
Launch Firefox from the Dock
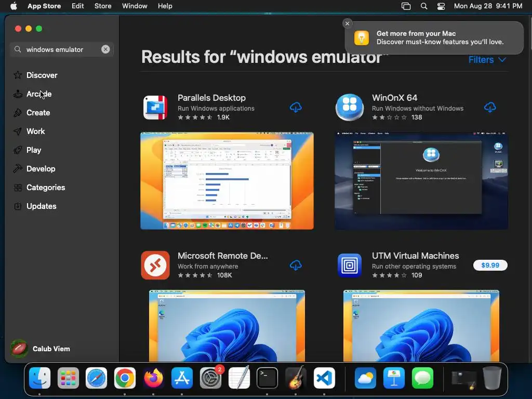tap(153, 378)
